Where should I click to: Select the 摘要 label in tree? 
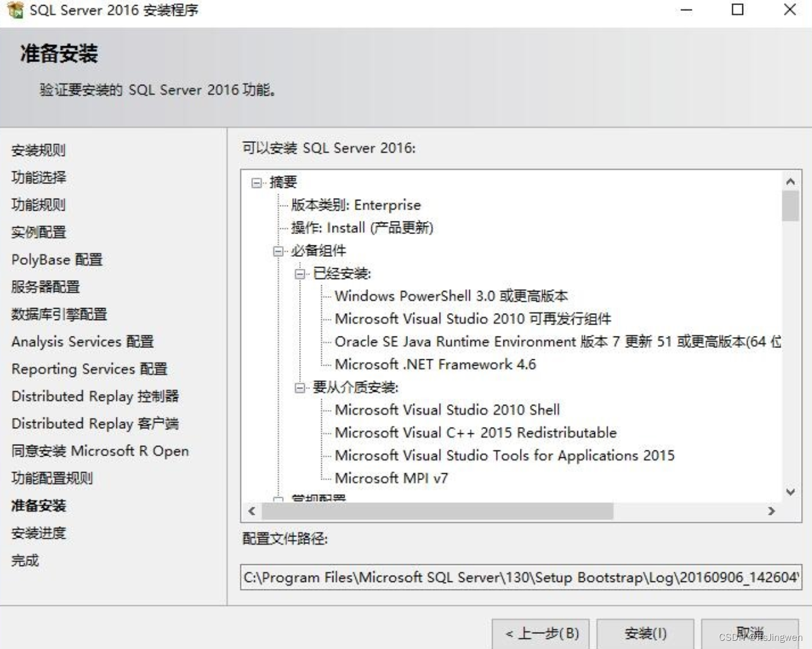pos(283,183)
